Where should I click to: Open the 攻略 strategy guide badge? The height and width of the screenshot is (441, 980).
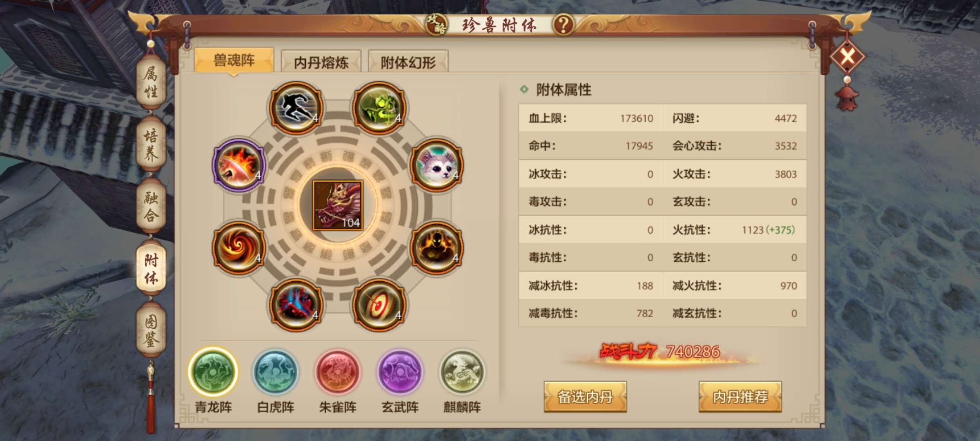(436, 24)
